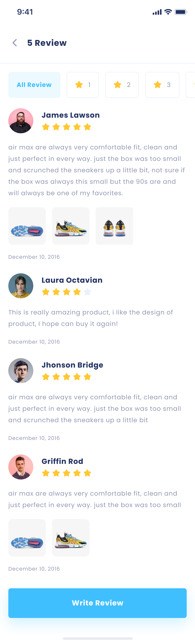Click the reviewer name Laura Octavian
Viewport: 195px width, 644px height.
coord(72,280)
